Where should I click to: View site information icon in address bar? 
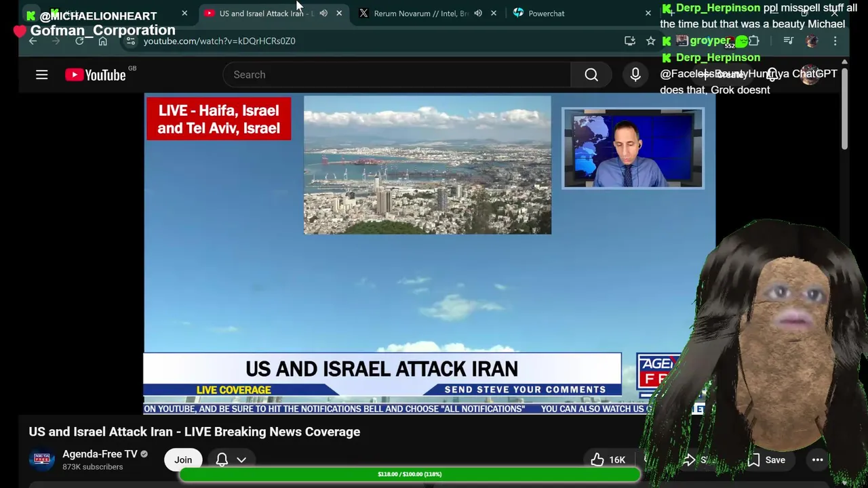point(130,41)
